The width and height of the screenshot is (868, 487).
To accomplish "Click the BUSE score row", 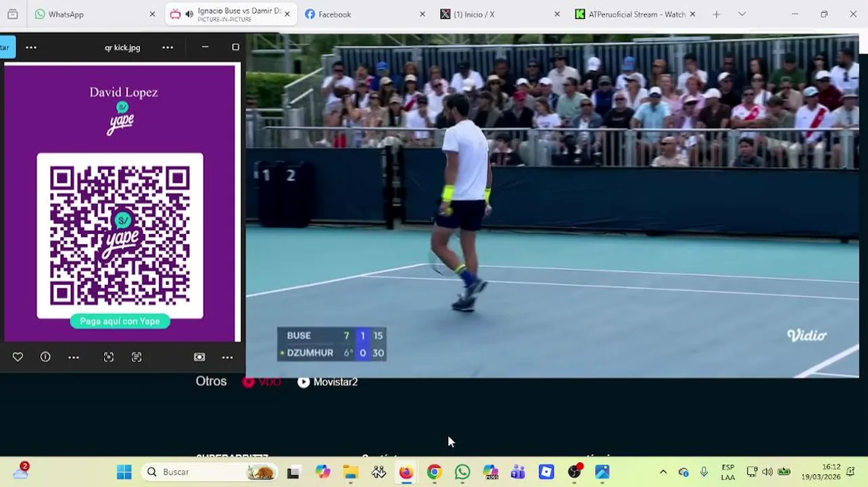I will click(331, 335).
